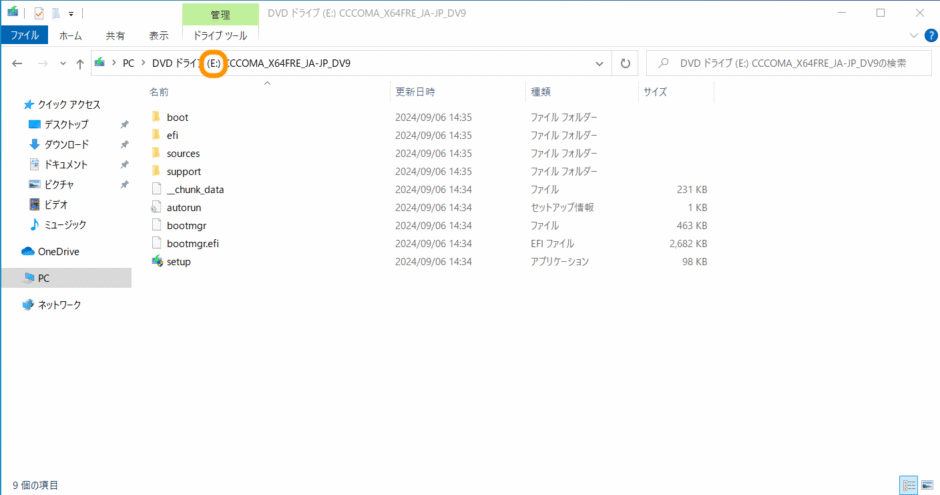Viewport: 940px width, 495px height.
Task: Select the bootmgr.efi file icon
Action: [157, 243]
